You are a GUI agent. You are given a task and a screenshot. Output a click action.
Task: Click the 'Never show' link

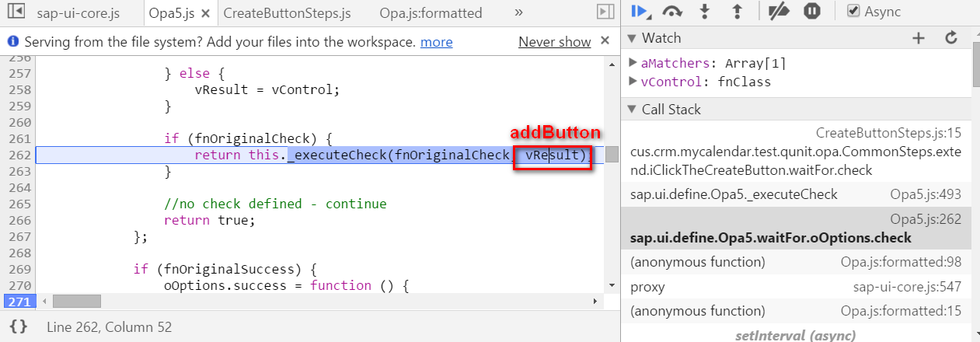pyautogui.click(x=555, y=42)
